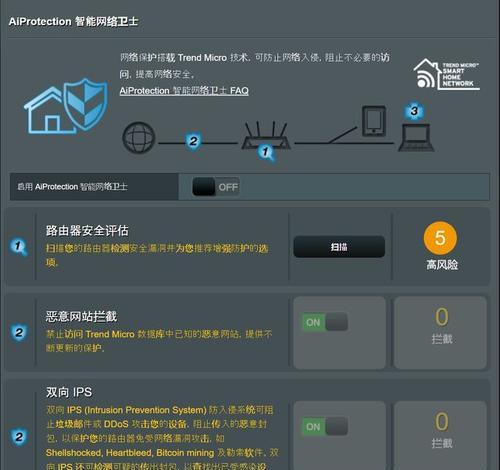Click badge 2 between globe and router
Screen dimensions: 500x470
[x=193, y=141]
